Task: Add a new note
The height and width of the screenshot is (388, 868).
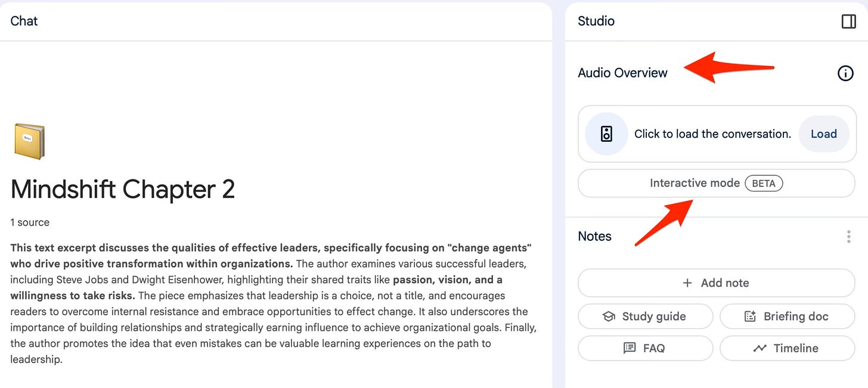Action: tap(717, 283)
